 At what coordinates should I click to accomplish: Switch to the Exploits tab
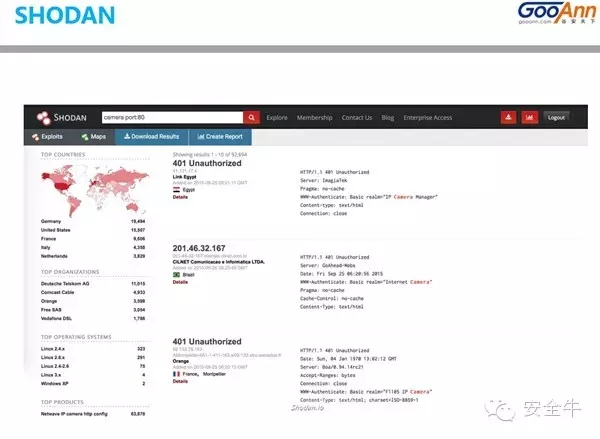click(47, 137)
